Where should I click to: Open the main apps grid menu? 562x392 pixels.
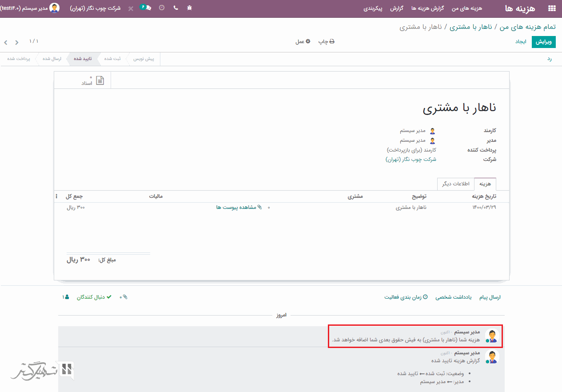pos(552,8)
